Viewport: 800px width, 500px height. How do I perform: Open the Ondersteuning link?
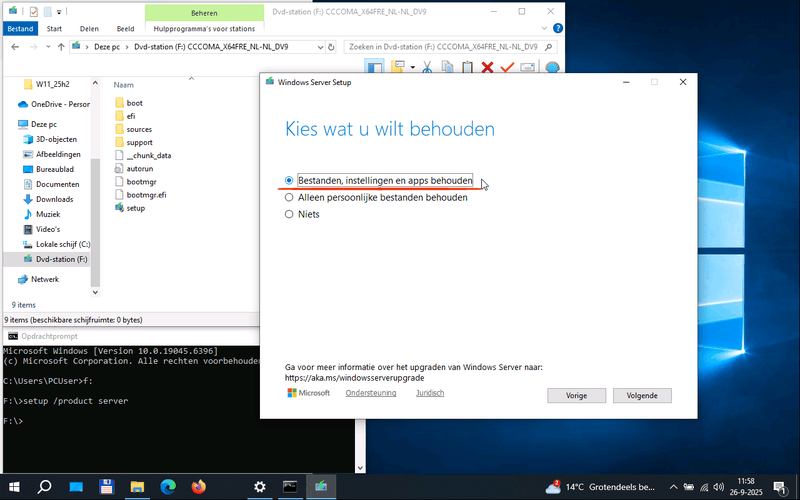tap(370, 393)
